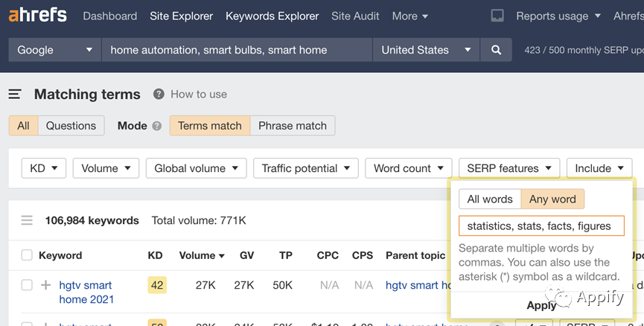Open the United States country dropdown
The height and width of the screenshot is (326, 644).
point(426,50)
